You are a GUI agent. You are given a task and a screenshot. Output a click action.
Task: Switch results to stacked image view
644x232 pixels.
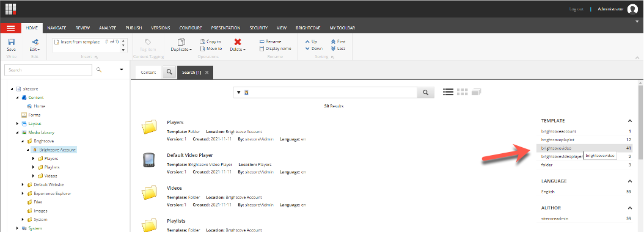click(477, 92)
